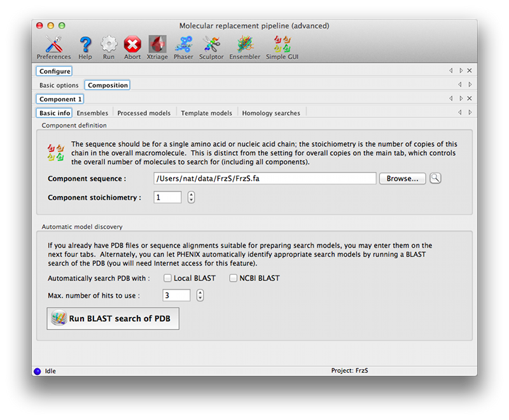Open the sequence search magnifier tool
Screen dimensions: 509x420
[435, 178]
